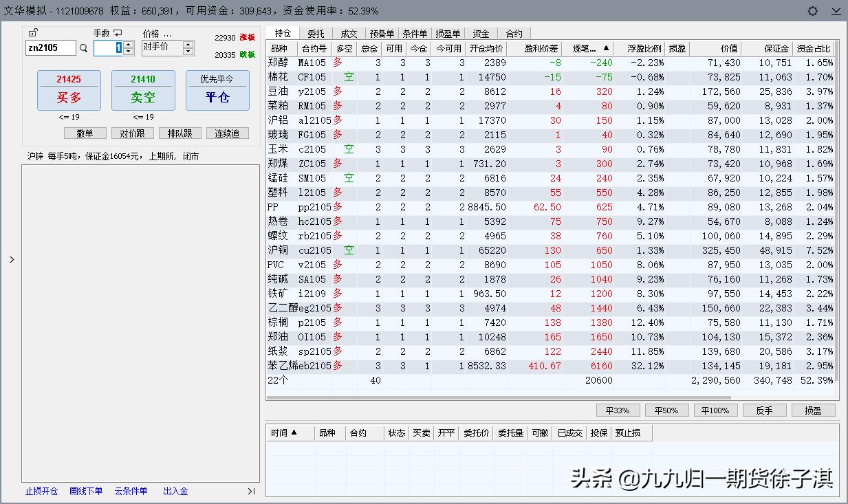This screenshot has height=504, width=848.
Task: Edit the 手数 lot quantity field
Action: pyautogui.click(x=109, y=48)
